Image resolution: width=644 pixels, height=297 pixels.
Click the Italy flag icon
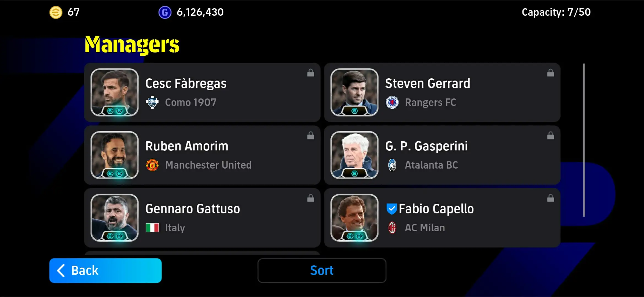152,228
